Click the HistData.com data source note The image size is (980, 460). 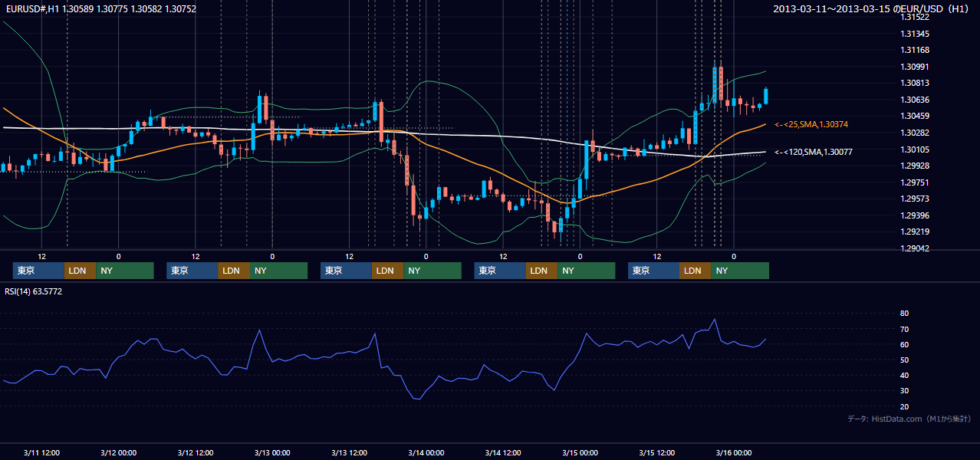tap(910, 419)
